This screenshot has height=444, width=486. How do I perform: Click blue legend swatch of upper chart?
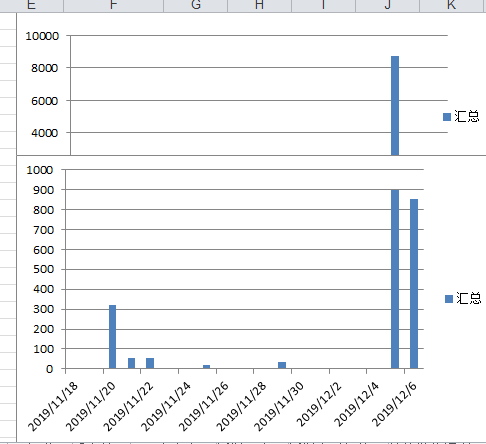click(447, 117)
